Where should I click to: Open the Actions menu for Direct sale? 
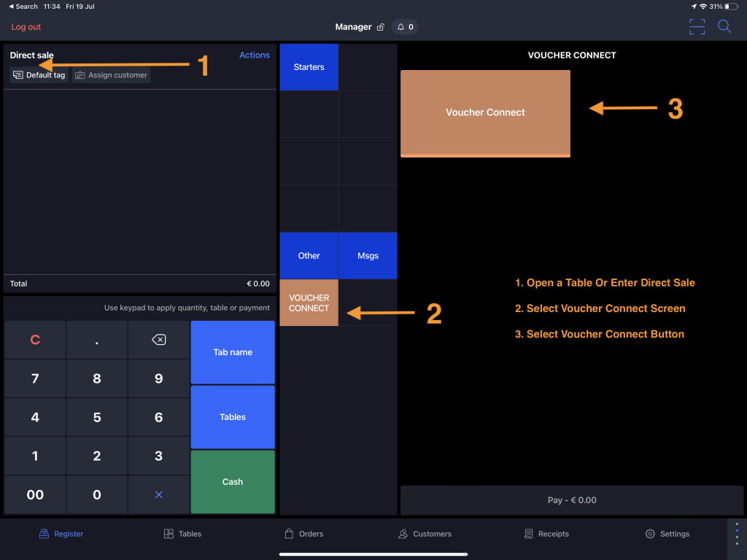click(254, 55)
